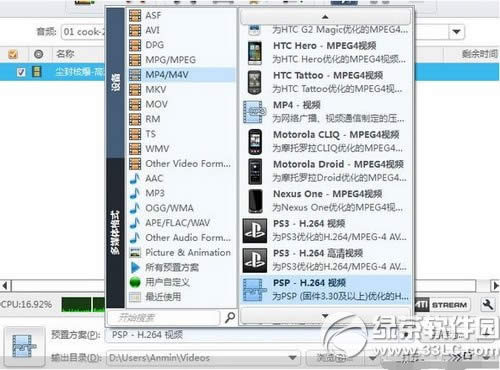Click the PS3 H.264 视频 PlayStation icon
This screenshot has width=500, height=370.
coord(255,231)
